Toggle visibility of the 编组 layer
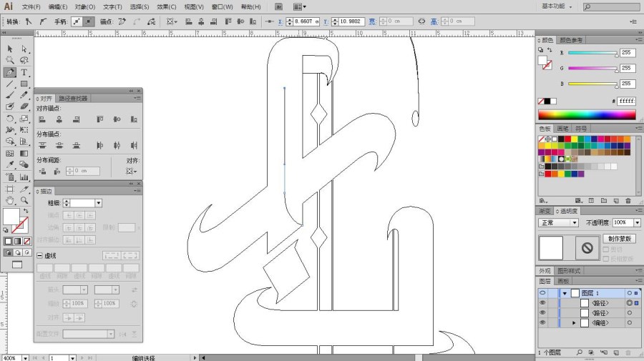The height and width of the screenshot is (361, 644). click(x=542, y=323)
